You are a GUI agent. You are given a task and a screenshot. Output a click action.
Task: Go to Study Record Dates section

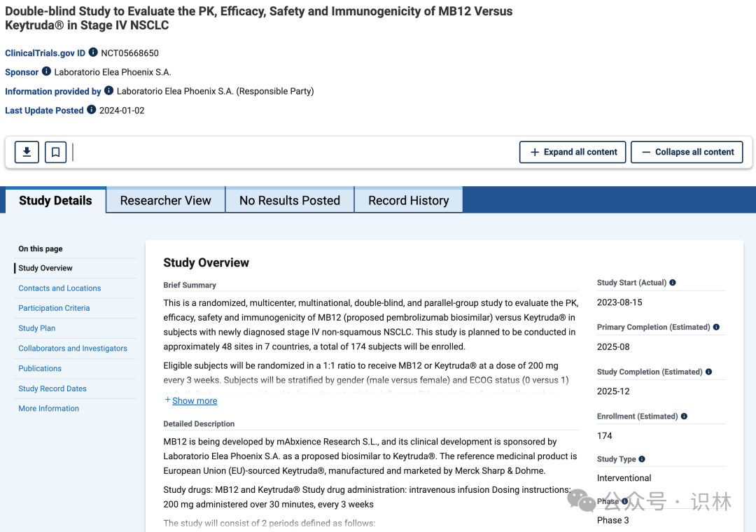click(52, 388)
